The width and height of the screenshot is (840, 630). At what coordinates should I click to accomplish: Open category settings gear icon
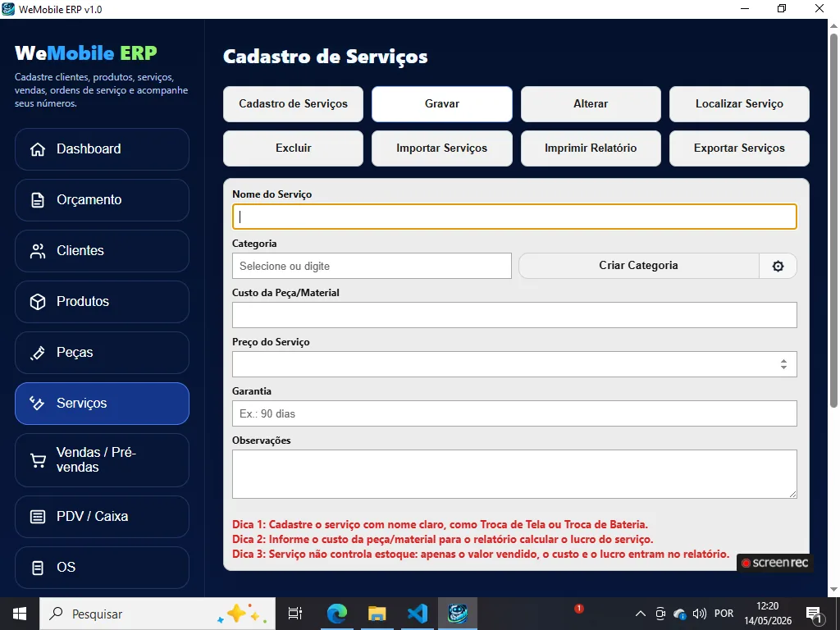point(778,266)
